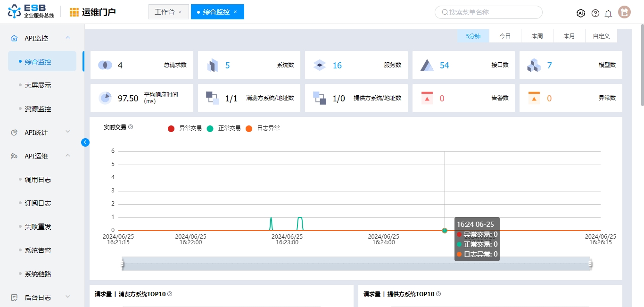The image size is (644, 307).
Task: Select the 今日 time range button
Action: point(505,36)
